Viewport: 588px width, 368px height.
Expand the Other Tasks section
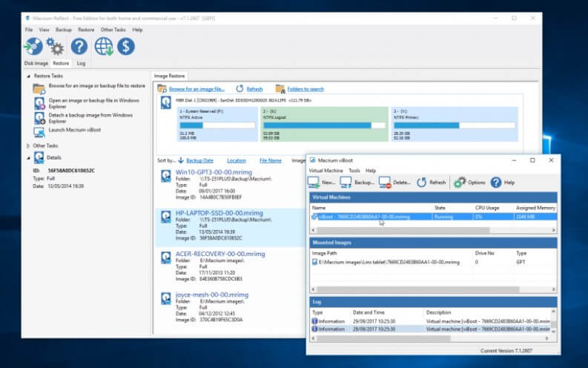tap(27, 146)
